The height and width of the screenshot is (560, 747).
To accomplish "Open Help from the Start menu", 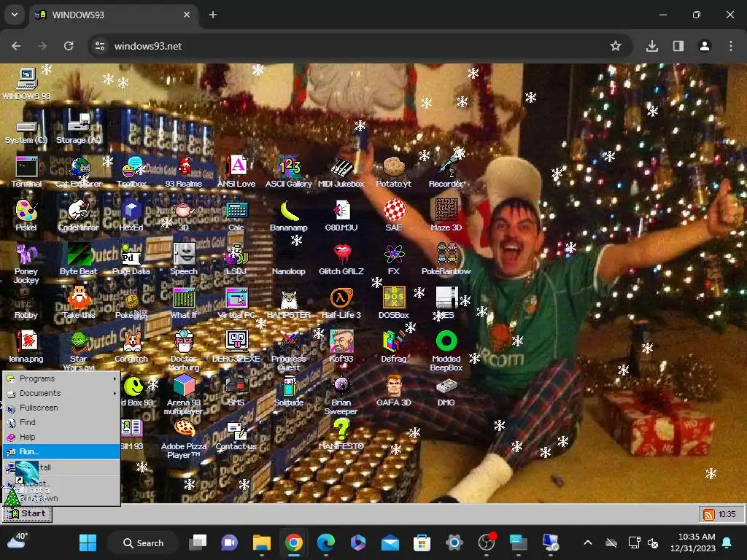I will click(x=61, y=437).
